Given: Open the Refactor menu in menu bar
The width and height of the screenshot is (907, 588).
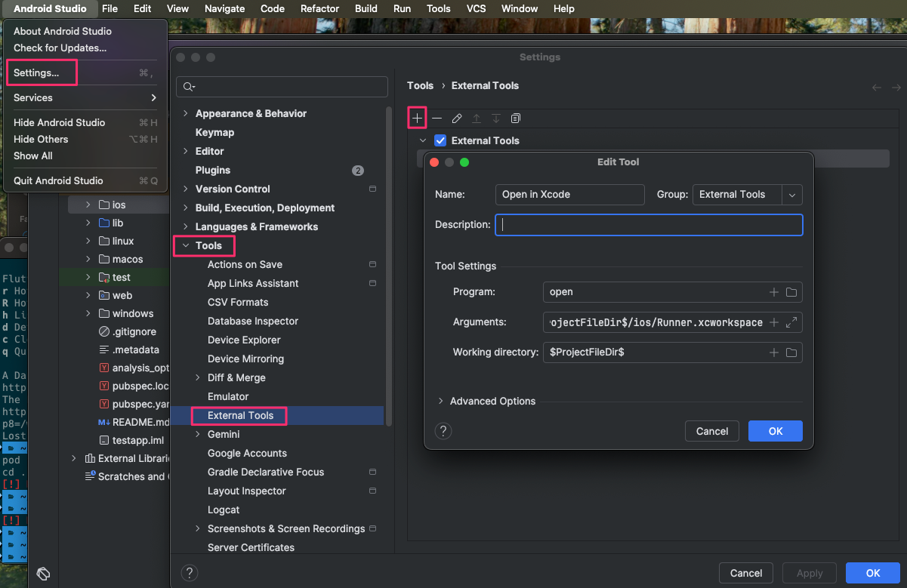Looking at the screenshot, I should (319, 9).
